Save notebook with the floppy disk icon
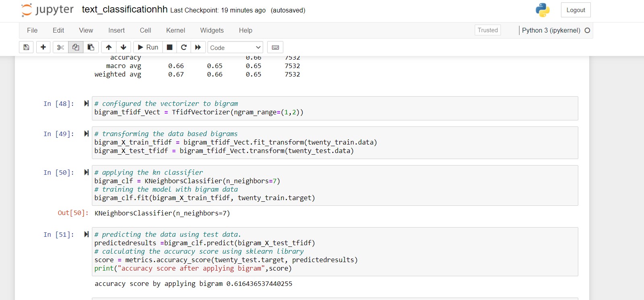 (x=26, y=47)
